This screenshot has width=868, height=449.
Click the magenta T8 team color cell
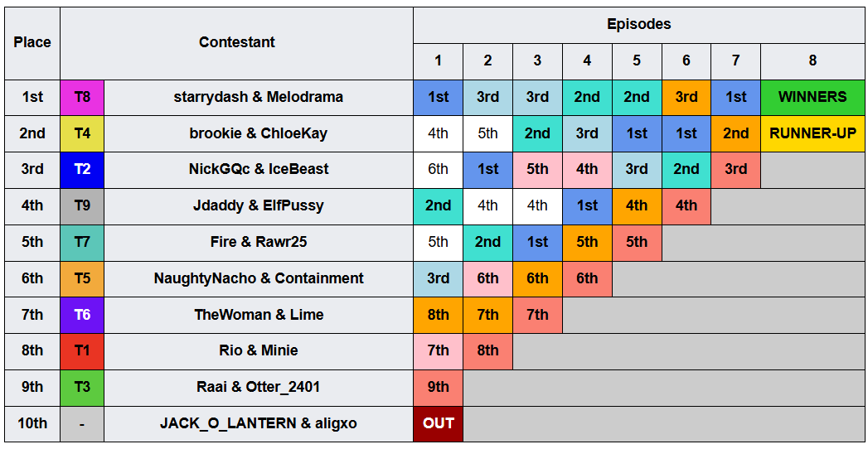82,97
